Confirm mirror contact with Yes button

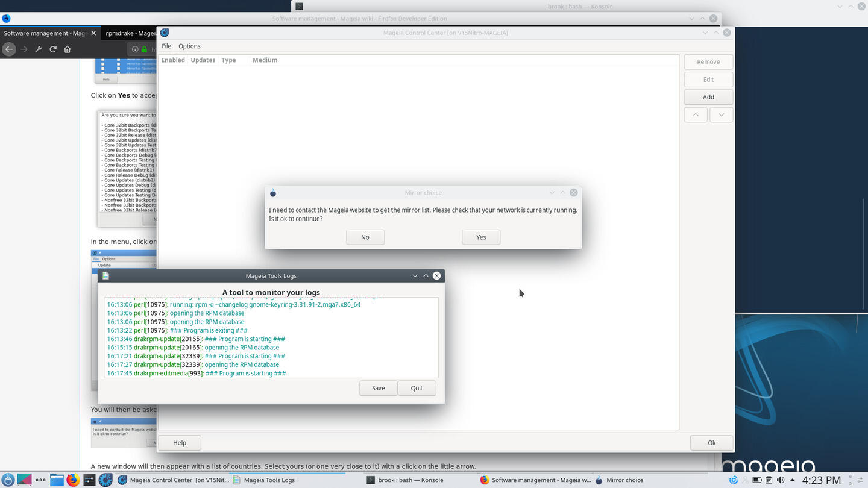(481, 237)
